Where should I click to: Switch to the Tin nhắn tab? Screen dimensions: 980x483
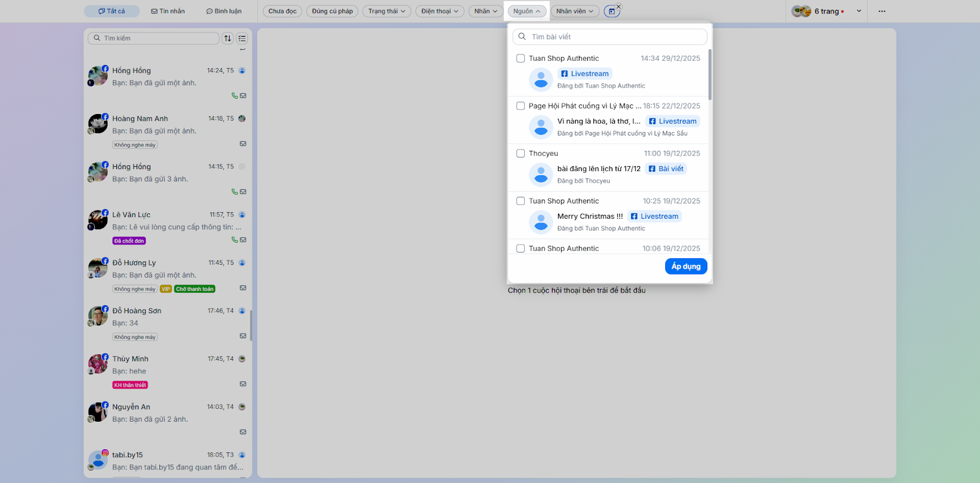pyautogui.click(x=168, y=11)
